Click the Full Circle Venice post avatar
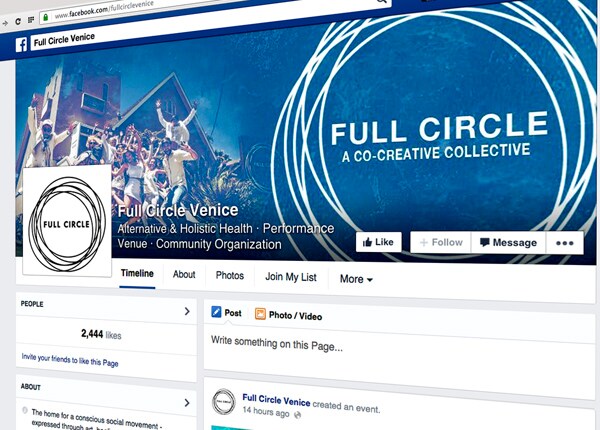 (224, 401)
